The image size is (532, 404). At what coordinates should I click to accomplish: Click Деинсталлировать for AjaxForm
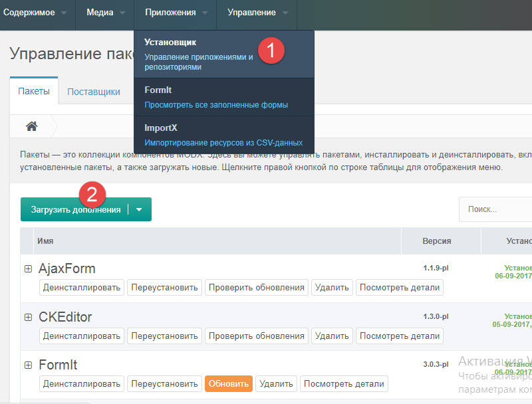coord(82,288)
